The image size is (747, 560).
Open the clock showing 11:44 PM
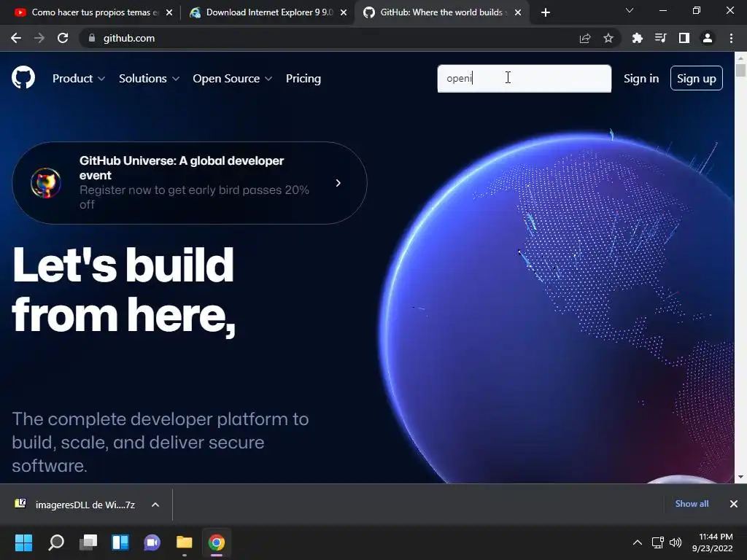712,542
